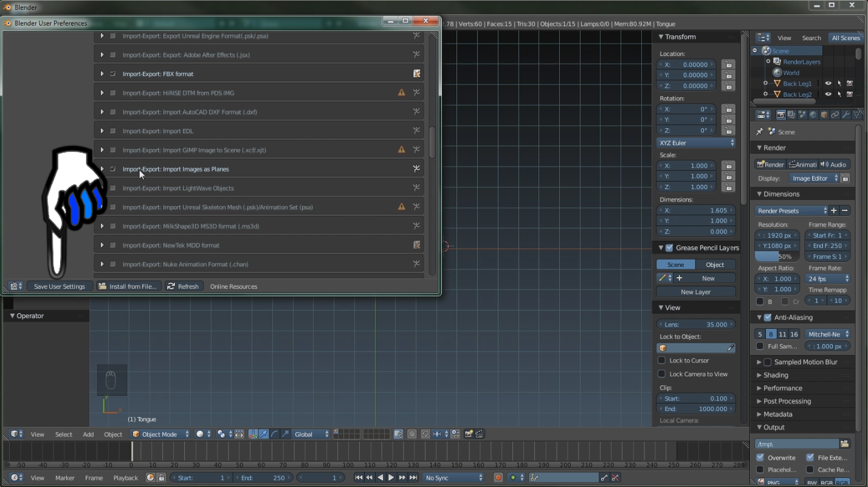Click the warning icon on HiRISE DTM addon
868x487 pixels.
[401, 93]
